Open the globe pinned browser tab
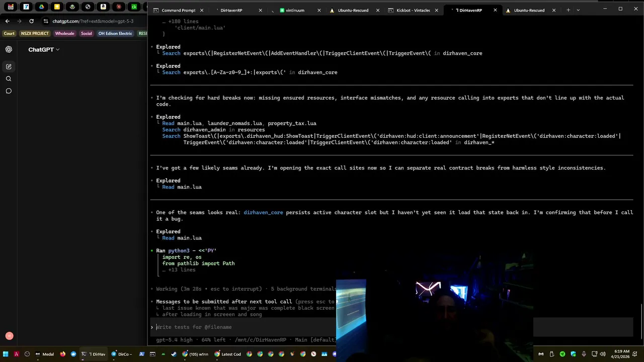This screenshot has height=362, width=644. click(88, 7)
